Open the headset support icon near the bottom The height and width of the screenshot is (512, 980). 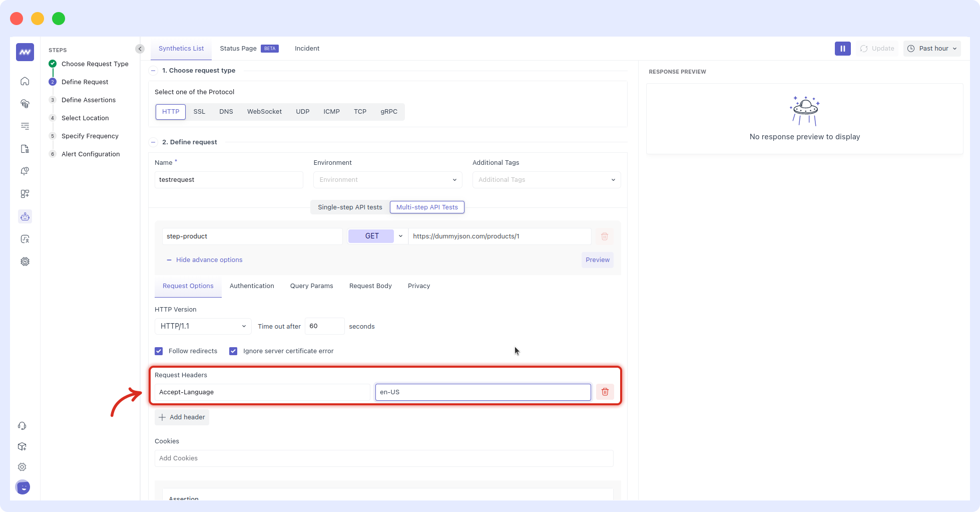[x=22, y=425]
